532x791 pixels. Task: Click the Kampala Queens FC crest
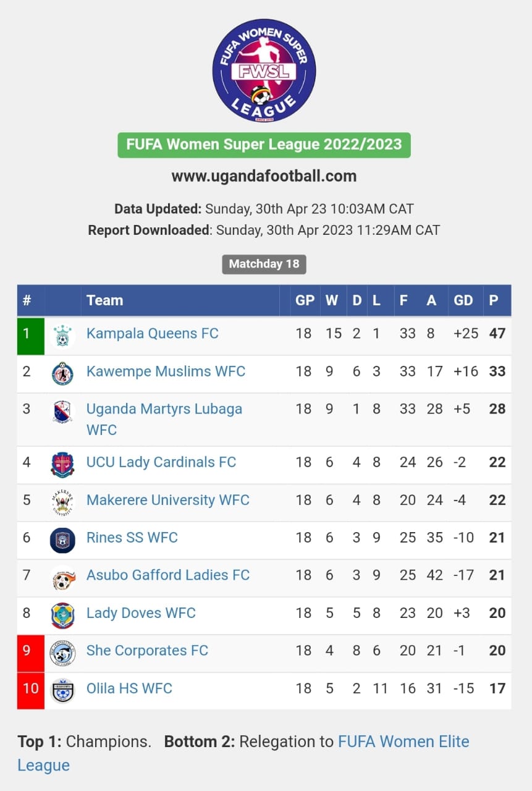[x=62, y=336]
